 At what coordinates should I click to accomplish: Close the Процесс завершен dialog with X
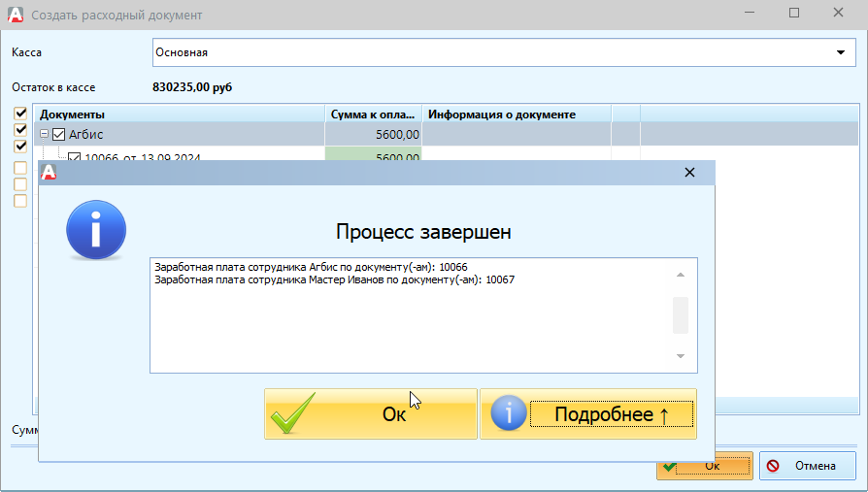[x=689, y=173]
